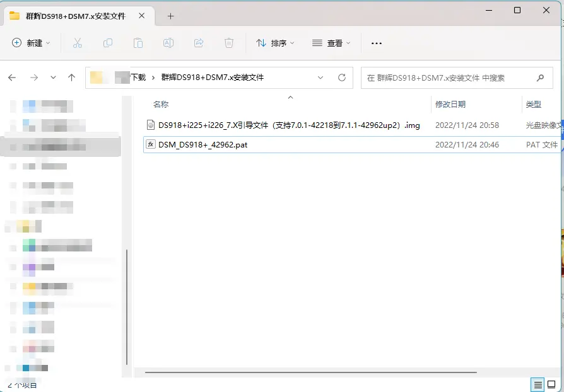This screenshot has height=392, width=564.
Task: Click the PAT 文件 type cell
Action: tap(542, 145)
